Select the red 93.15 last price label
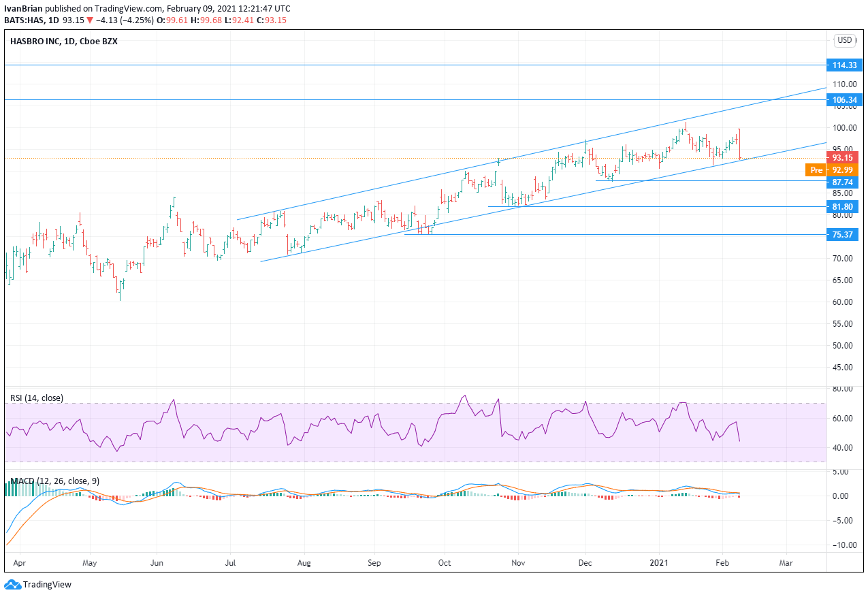 click(844, 157)
